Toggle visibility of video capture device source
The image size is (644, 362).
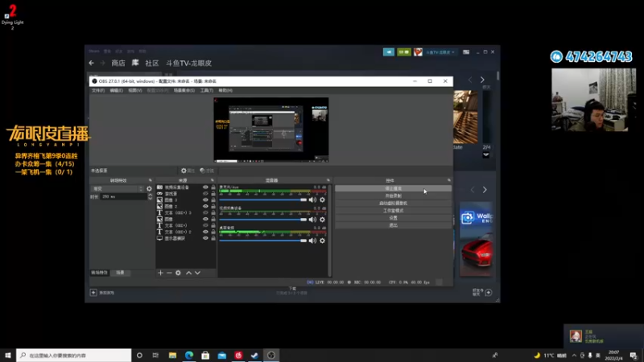205,187
